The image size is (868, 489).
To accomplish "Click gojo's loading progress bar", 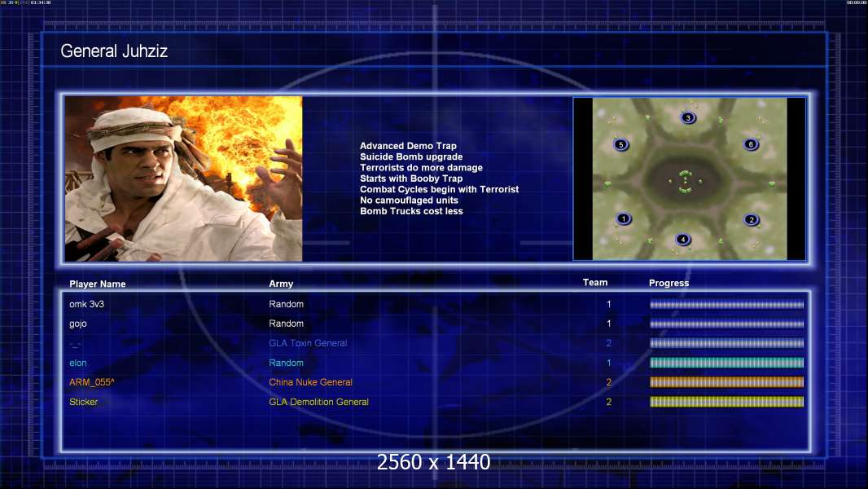I will coord(727,324).
